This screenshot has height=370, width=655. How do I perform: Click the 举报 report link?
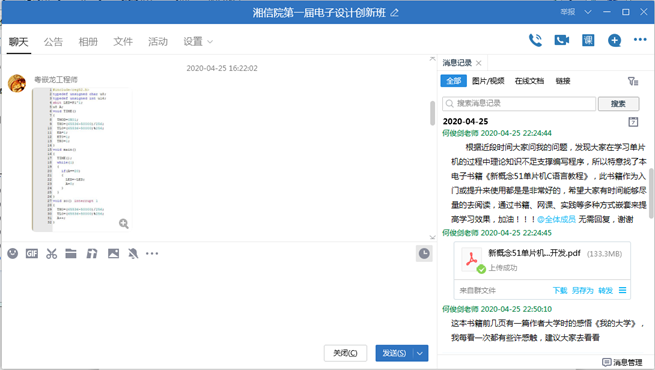point(568,12)
